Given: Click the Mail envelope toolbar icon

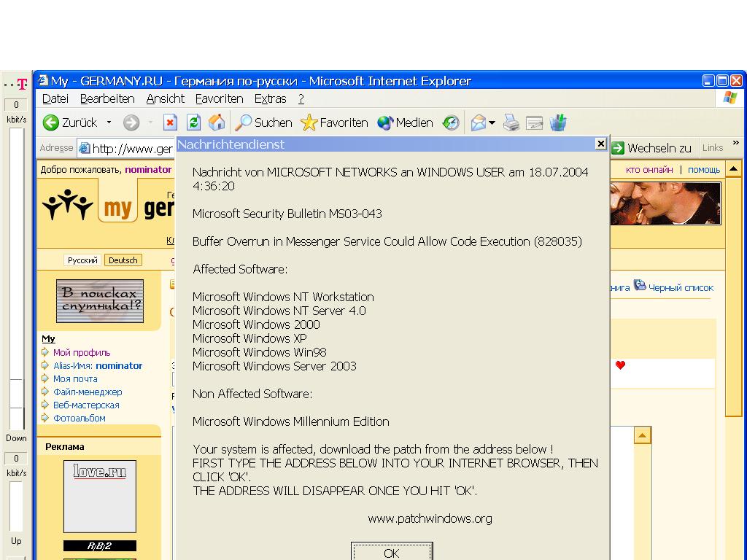Looking at the screenshot, I should (x=479, y=122).
